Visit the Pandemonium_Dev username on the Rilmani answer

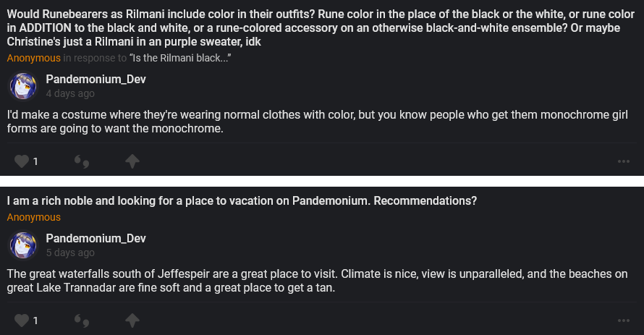96,79
